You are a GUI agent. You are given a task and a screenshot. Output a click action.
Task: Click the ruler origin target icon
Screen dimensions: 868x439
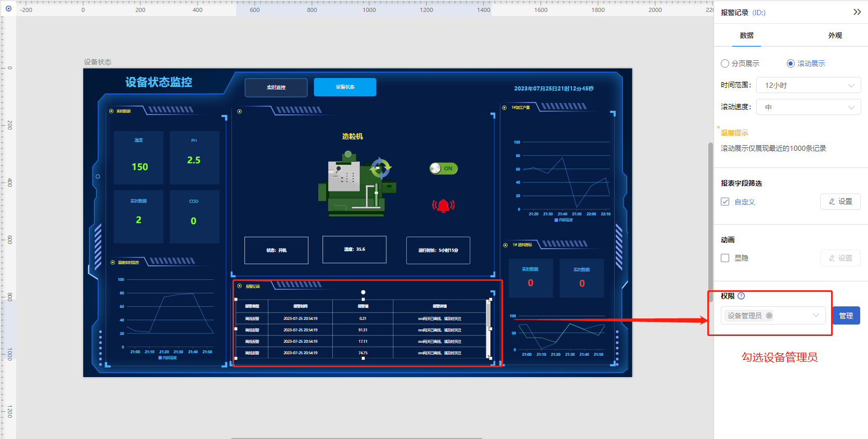point(8,9)
